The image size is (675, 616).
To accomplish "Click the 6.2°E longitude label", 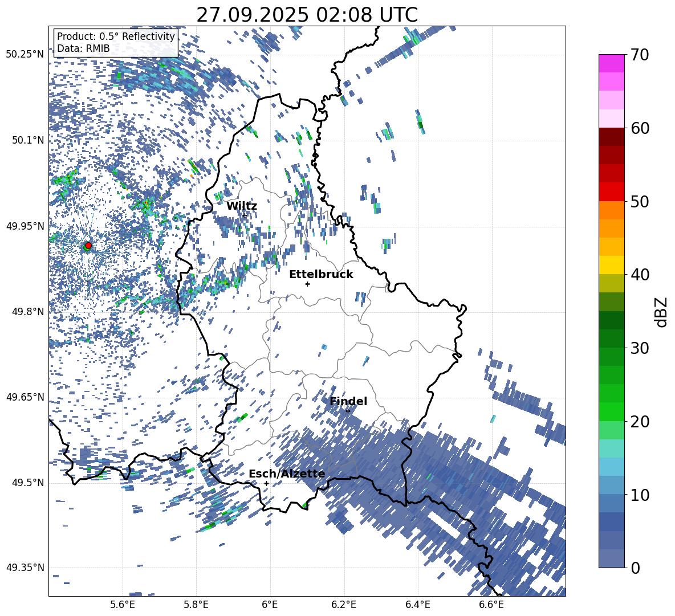I will [x=344, y=605].
